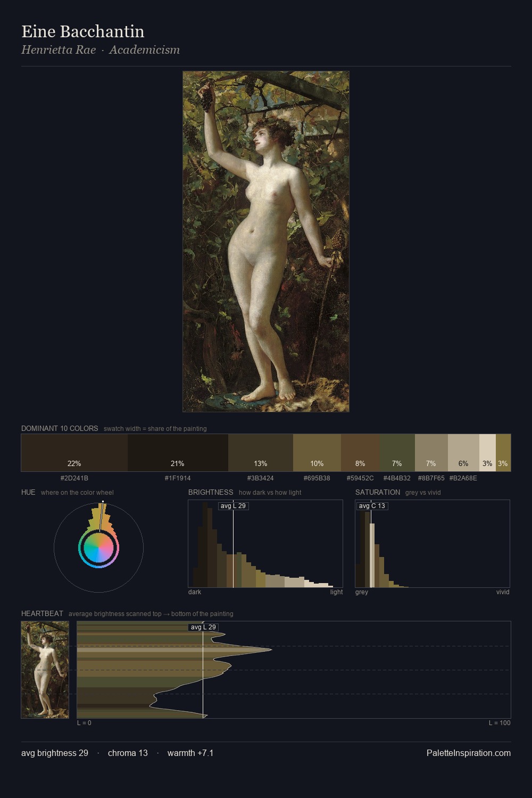532x798 pixels.
Task: Click hex code label '#4B4B32'
Action: pos(397,478)
